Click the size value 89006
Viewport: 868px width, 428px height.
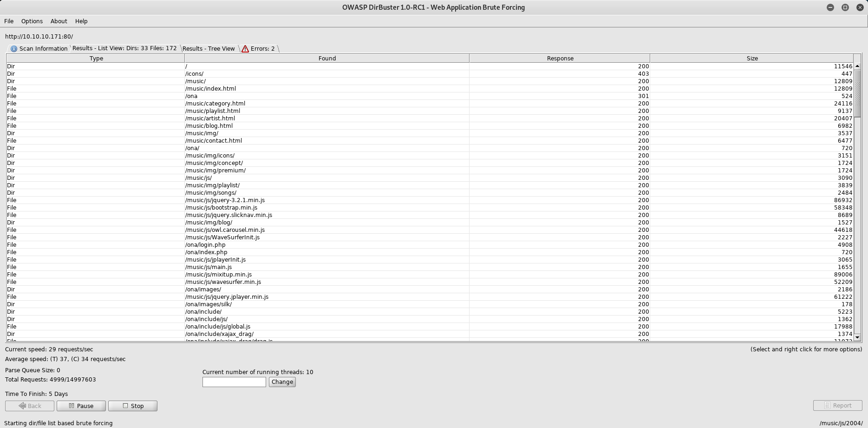coord(843,274)
